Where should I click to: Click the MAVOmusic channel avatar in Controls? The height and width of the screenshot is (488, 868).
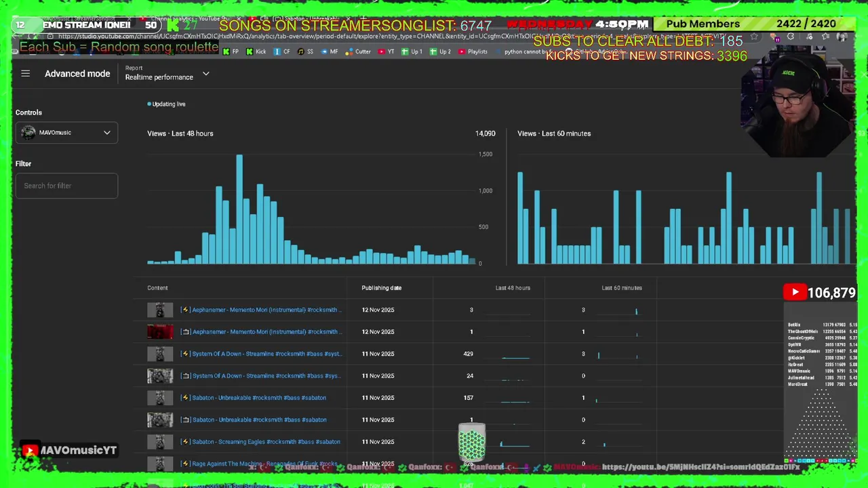[28, 132]
